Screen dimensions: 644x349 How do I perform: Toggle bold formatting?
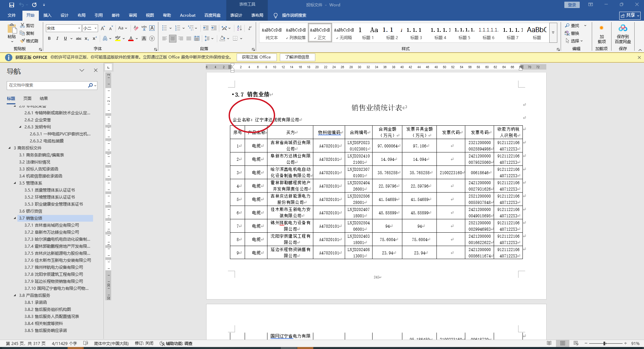[x=49, y=39]
